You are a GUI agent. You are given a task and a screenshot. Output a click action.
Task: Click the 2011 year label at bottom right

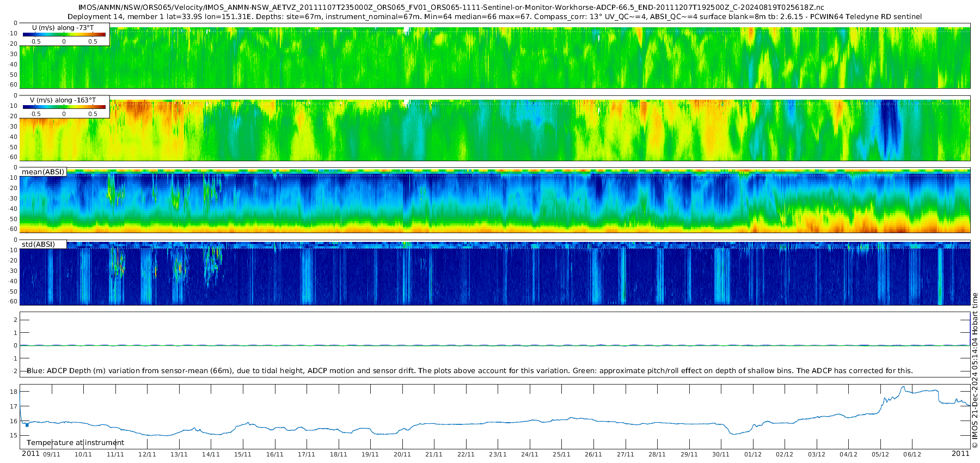pyautogui.click(x=960, y=454)
